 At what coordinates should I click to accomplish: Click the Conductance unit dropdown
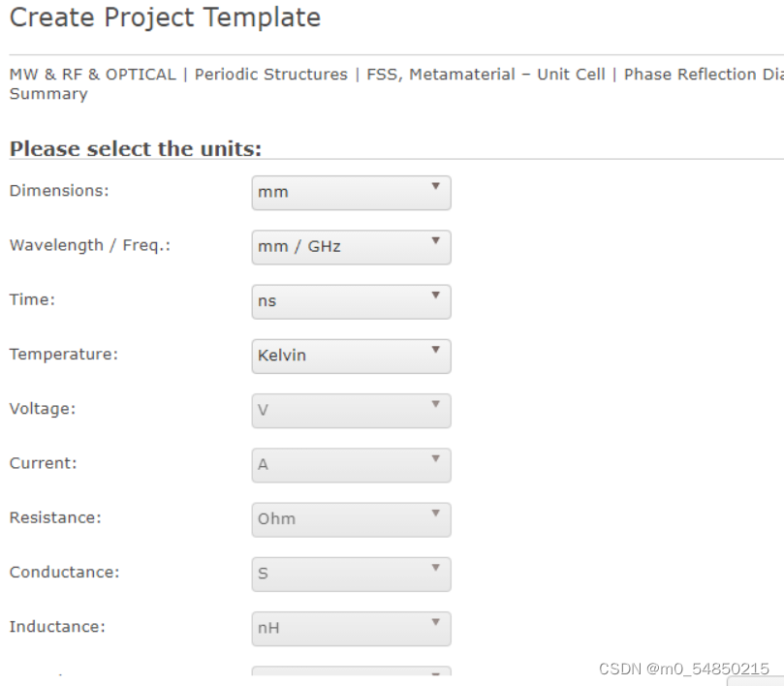[350, 574]
